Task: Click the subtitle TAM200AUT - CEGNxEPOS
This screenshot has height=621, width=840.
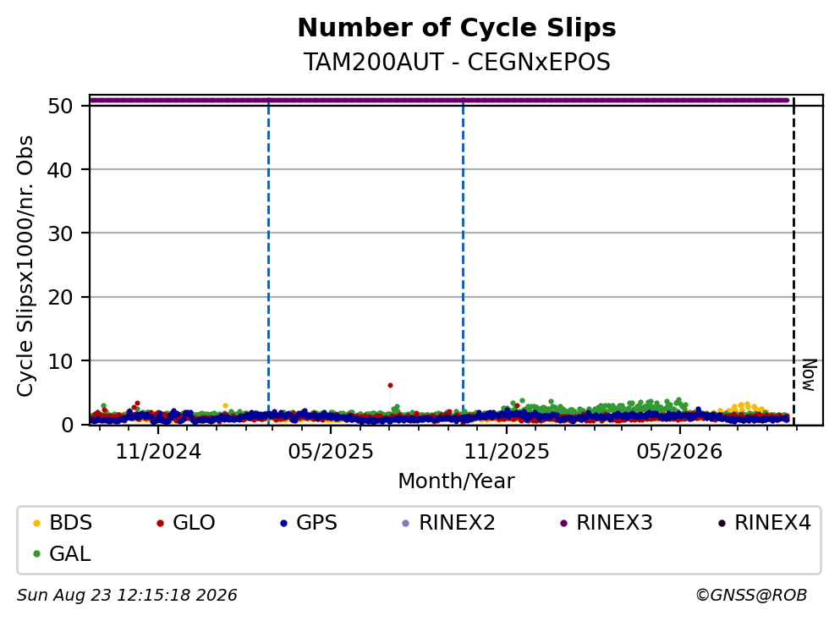Action: pyautogui.click(x=457, y=62)
